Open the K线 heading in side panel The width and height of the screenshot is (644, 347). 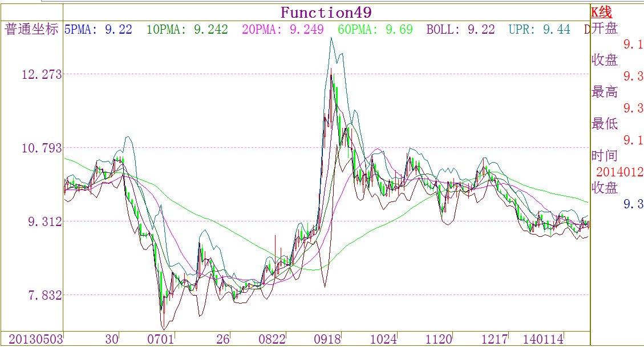(601, 13)
